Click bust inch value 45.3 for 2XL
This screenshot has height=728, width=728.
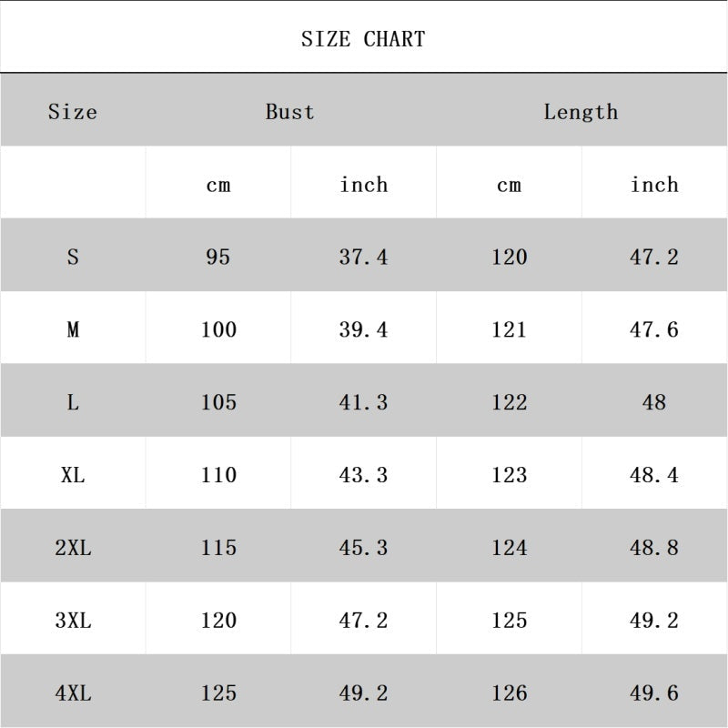(363, 548)
